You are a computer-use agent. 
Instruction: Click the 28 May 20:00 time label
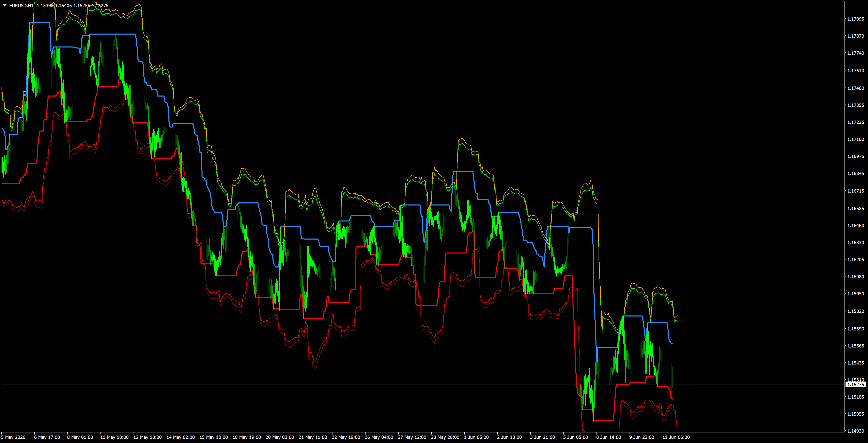445,437
